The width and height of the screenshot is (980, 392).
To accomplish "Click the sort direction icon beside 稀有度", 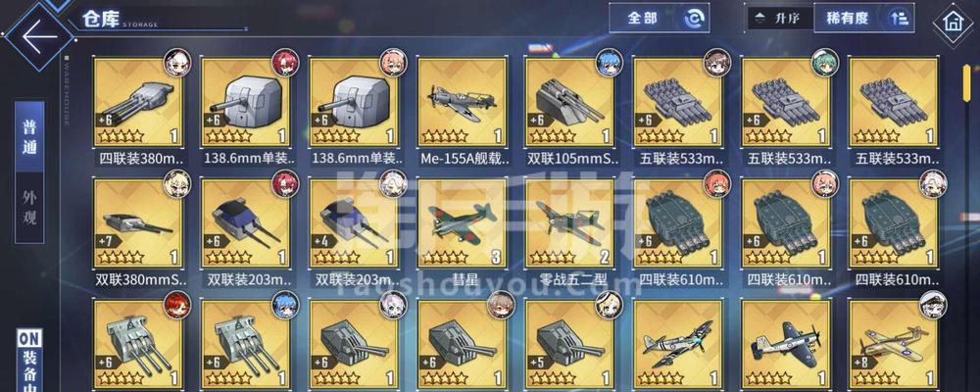I will point(900,19).
